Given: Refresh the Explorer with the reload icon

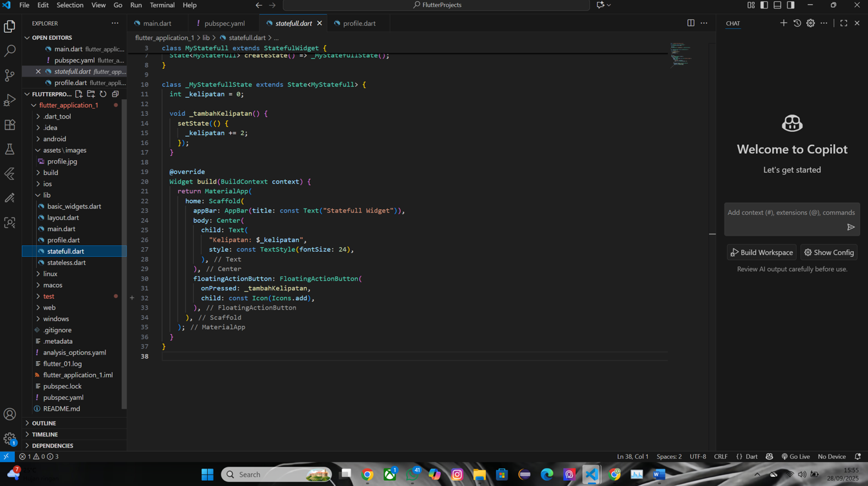Looking at the screenshot, I should [x=103, y=93].
